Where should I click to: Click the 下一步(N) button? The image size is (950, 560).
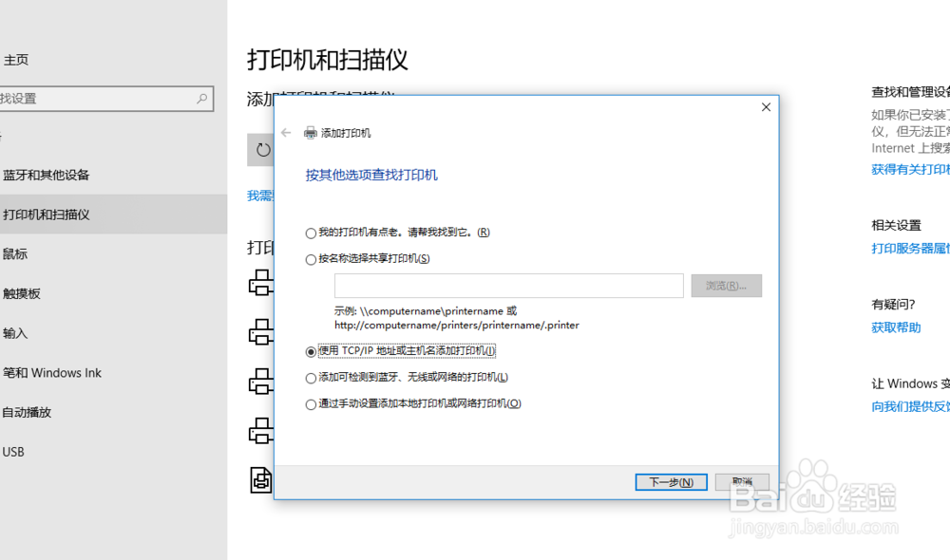click(x=670, y=481)
